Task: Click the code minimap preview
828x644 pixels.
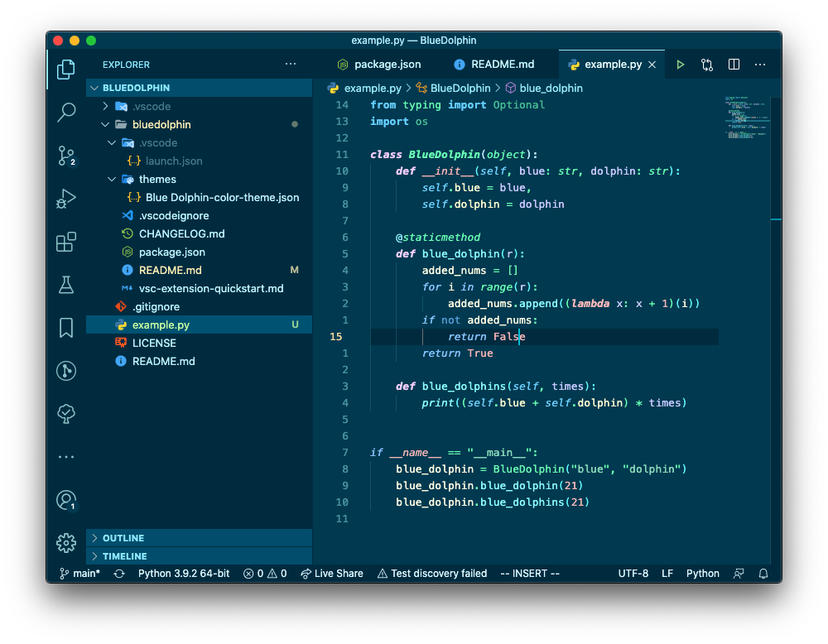Action: (x=747, y=118)
